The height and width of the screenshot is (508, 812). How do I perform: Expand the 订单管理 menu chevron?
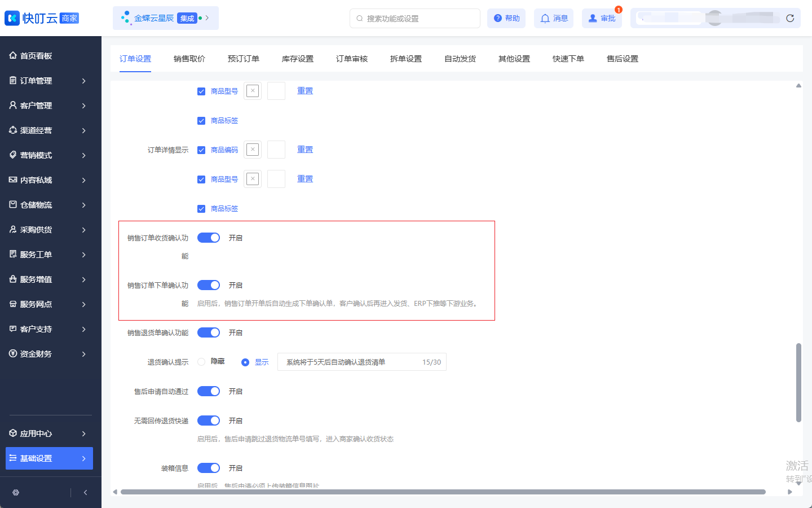coord(83,81)
